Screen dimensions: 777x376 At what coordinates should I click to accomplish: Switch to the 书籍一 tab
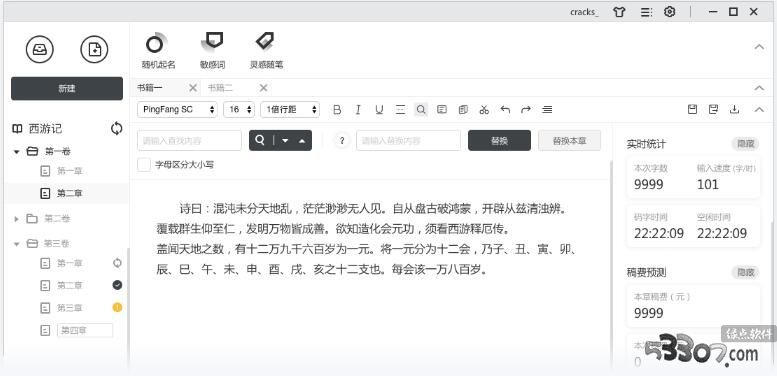(x=150, y=88)
